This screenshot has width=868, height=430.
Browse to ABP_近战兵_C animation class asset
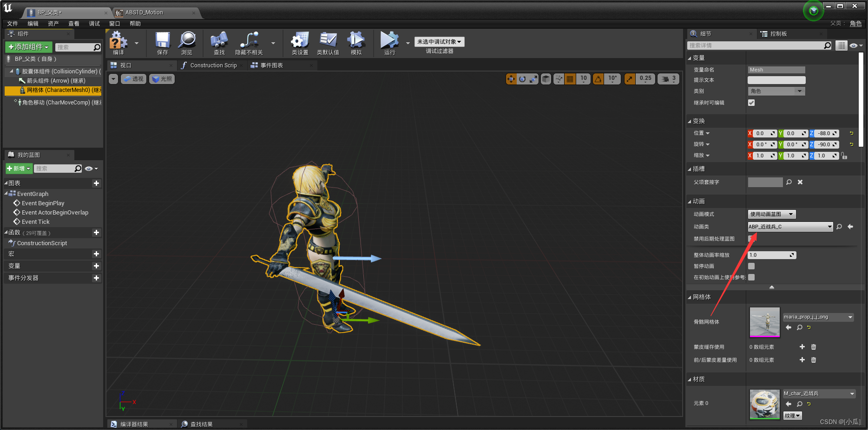tap(839, 227)
